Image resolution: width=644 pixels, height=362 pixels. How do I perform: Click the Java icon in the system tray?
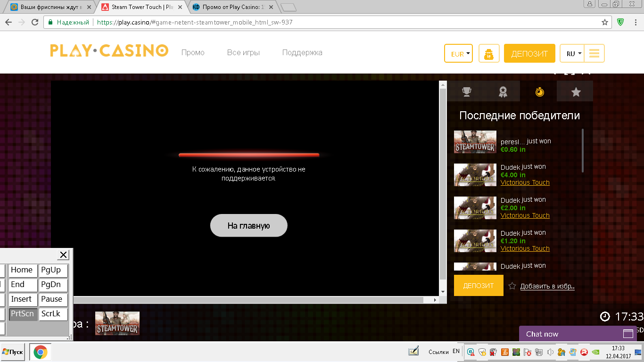click(x=504, y=352)
